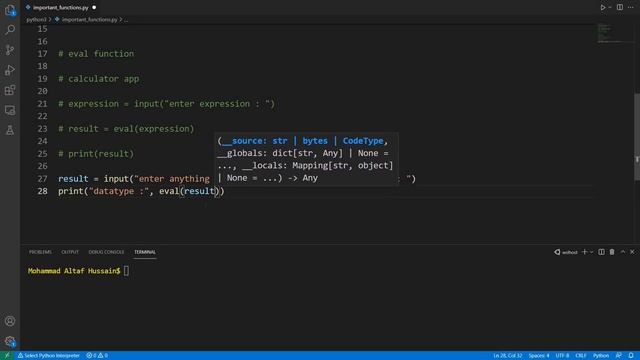Kill terminal with trash icon
The height and width of the screenshot is (360, 640).
[x=612, y=252]
